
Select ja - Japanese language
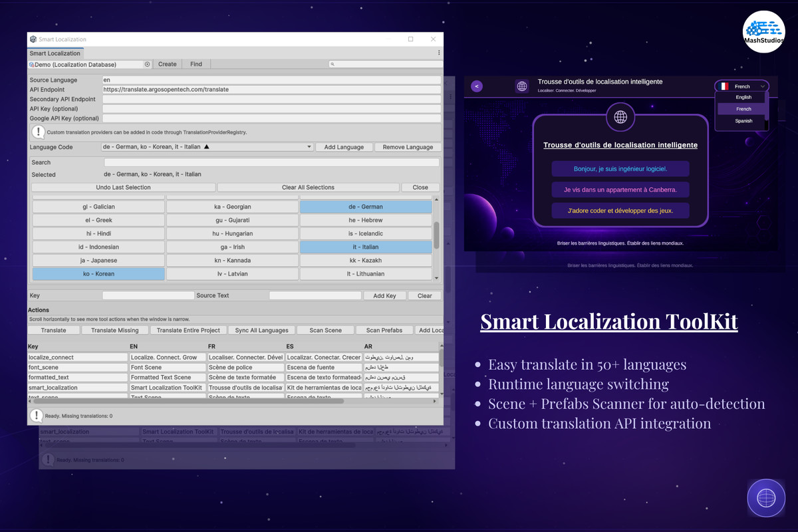pos(98,260)
